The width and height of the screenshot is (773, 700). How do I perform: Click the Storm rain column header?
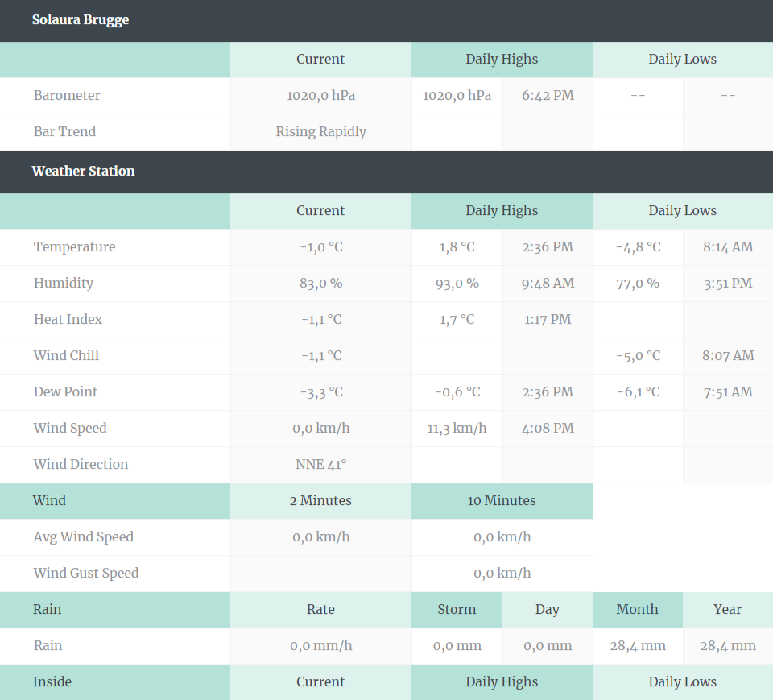[x=457, y=610]
